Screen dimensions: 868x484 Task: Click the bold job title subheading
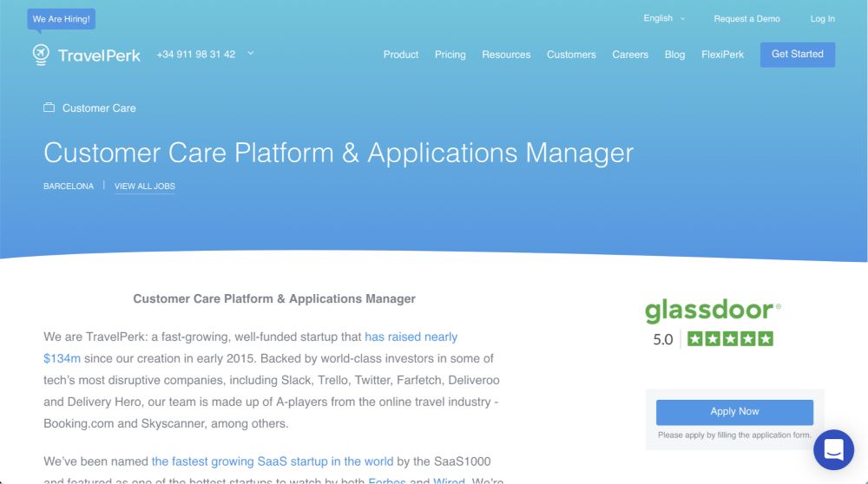(x=274, y=298)
